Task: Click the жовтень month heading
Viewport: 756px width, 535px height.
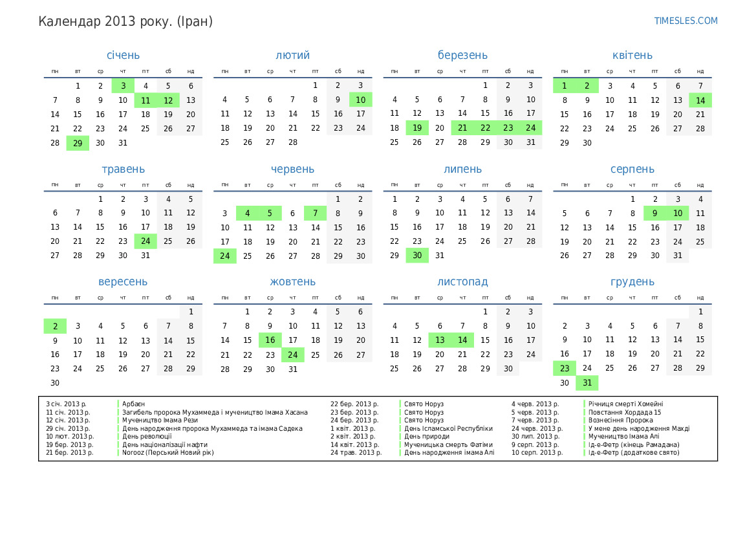Action: 292,282
